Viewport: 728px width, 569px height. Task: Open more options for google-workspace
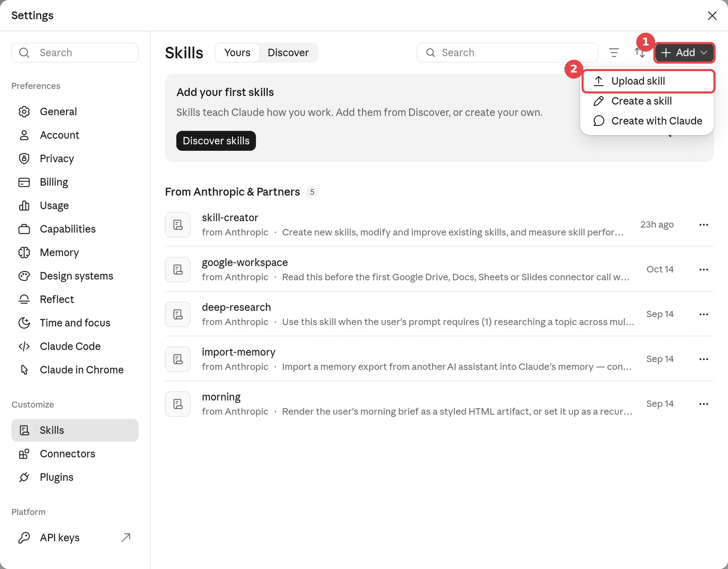[703, 269]
